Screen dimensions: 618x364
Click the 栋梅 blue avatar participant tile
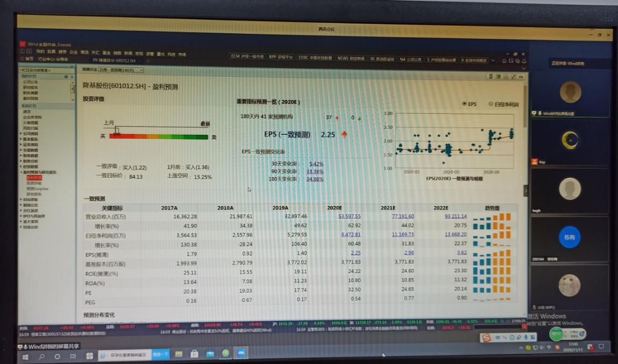(570, 239)
